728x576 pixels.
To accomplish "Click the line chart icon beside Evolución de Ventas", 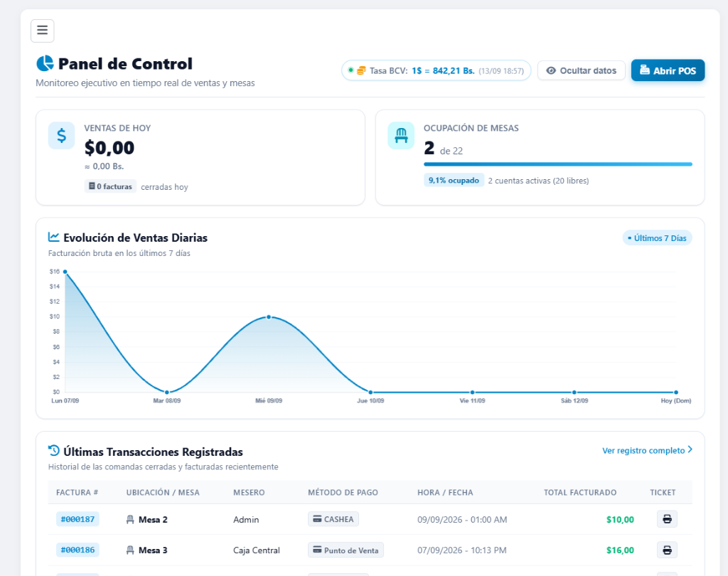I will 54,237.
